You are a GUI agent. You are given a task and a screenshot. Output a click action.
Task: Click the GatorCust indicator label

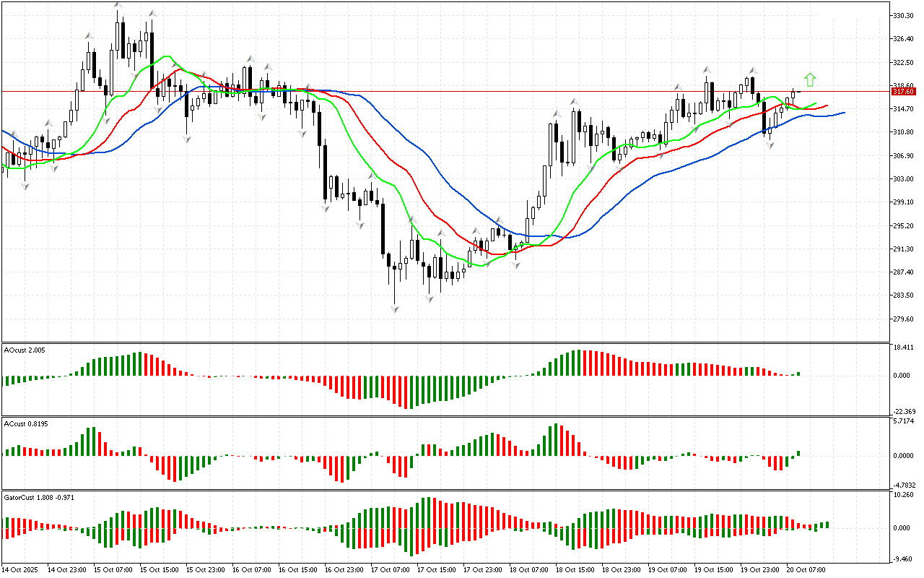tap(39, 498)
